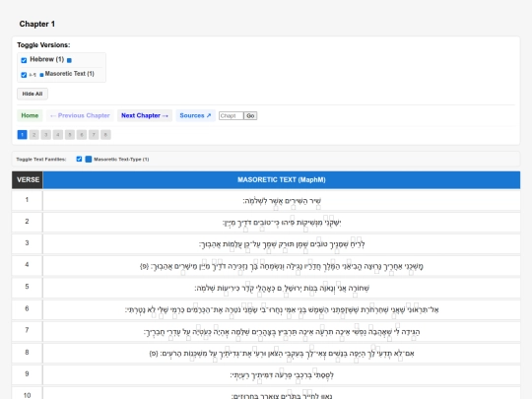This screenshot has height=399, width=532.
Task: Click the blue swatch beside Hebrew (1)
Action: [69, 60]
